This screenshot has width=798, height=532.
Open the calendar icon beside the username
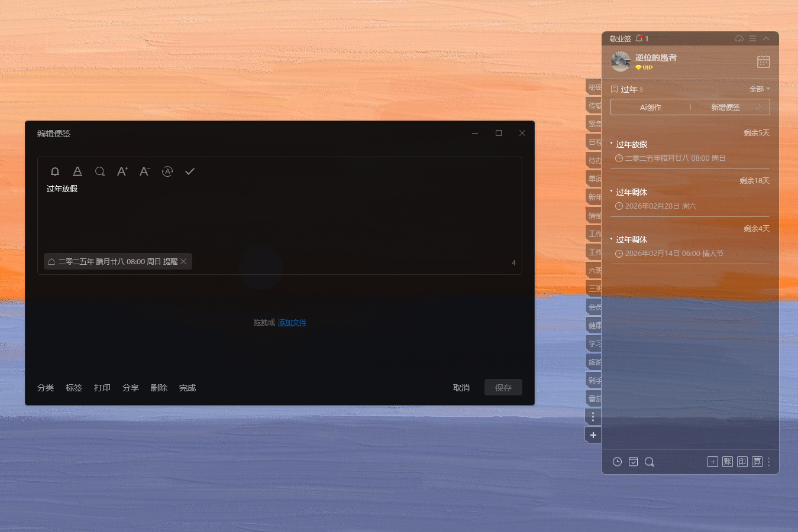click(x=764, y=61)
